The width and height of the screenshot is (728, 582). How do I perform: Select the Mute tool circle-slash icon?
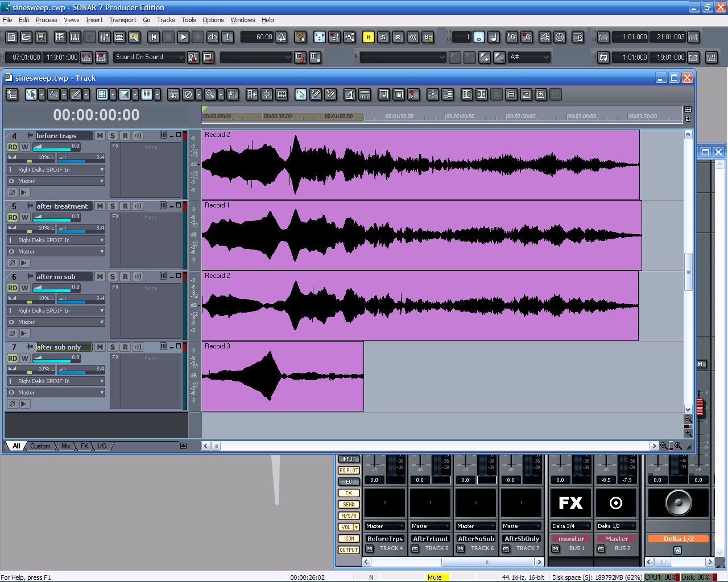point(188,94)
